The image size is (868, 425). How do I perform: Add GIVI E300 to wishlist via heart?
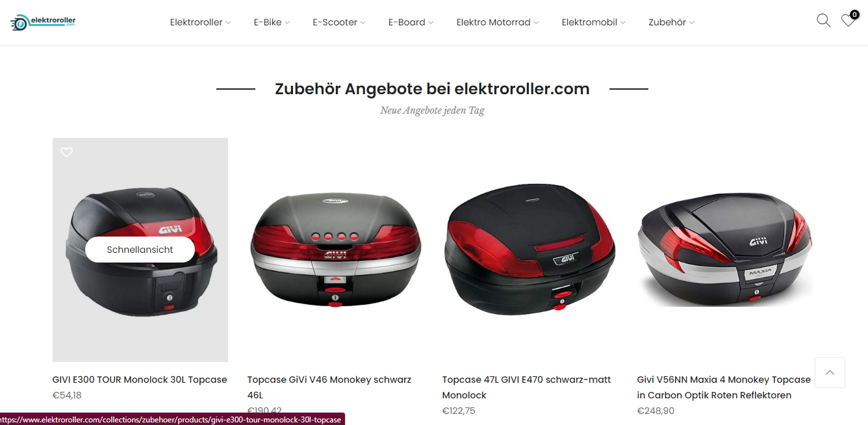(x=66, y=153)
